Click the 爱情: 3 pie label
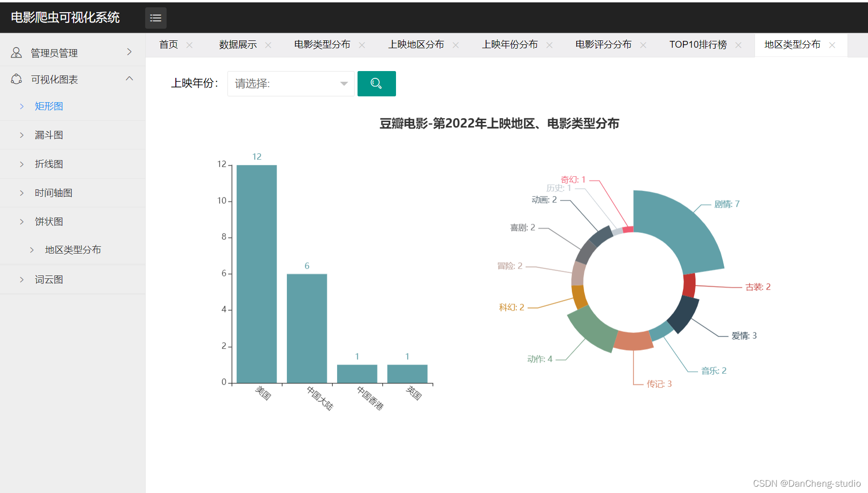The image size is (868, 493). click(744, 335)
